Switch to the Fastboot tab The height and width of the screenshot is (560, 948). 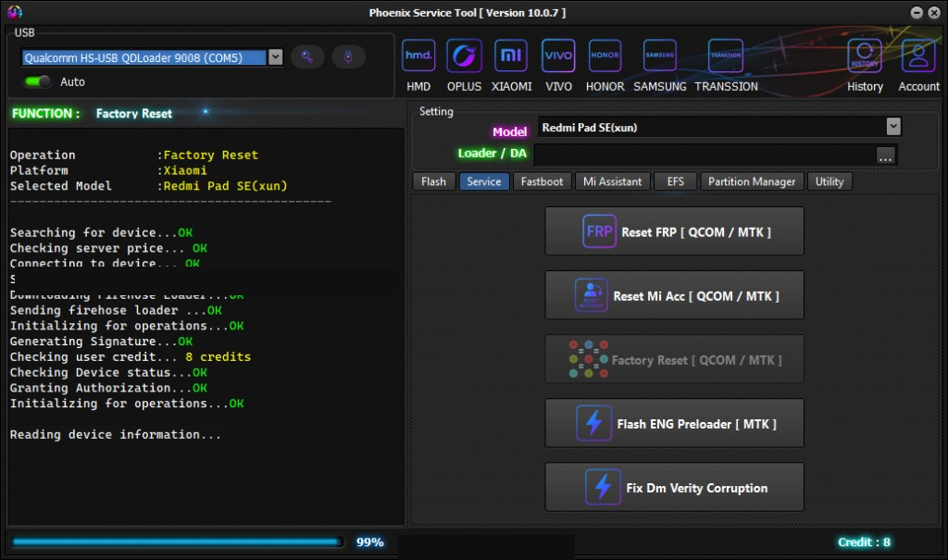542,181
